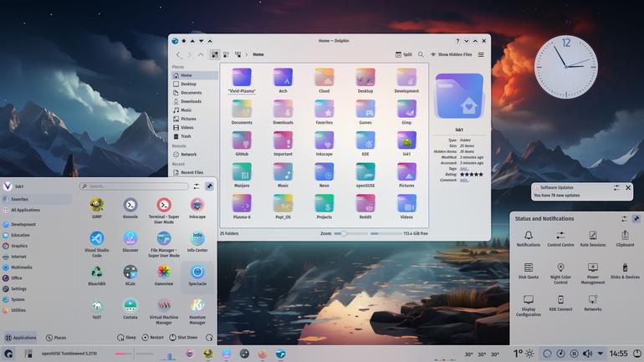Open Disks & Devices applet
Screen dimensions: 644x362
coord(625,271)
